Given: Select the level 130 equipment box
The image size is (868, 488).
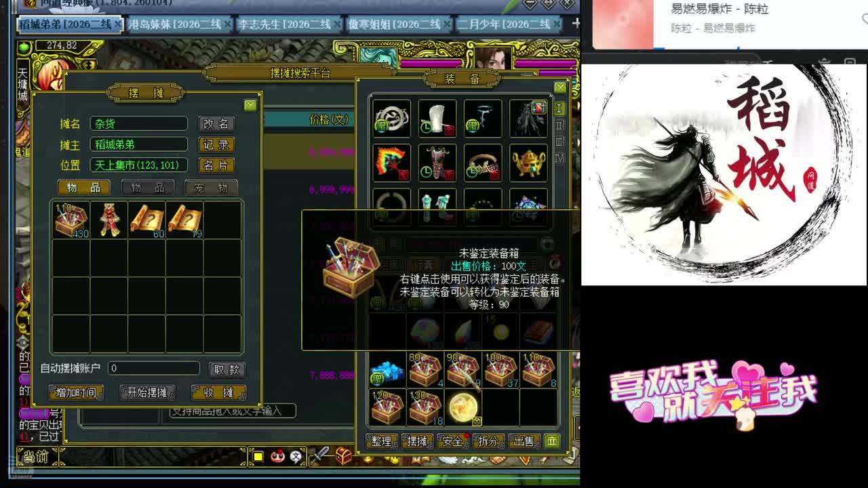Looking at the screenshot, I should pos(425,408).
